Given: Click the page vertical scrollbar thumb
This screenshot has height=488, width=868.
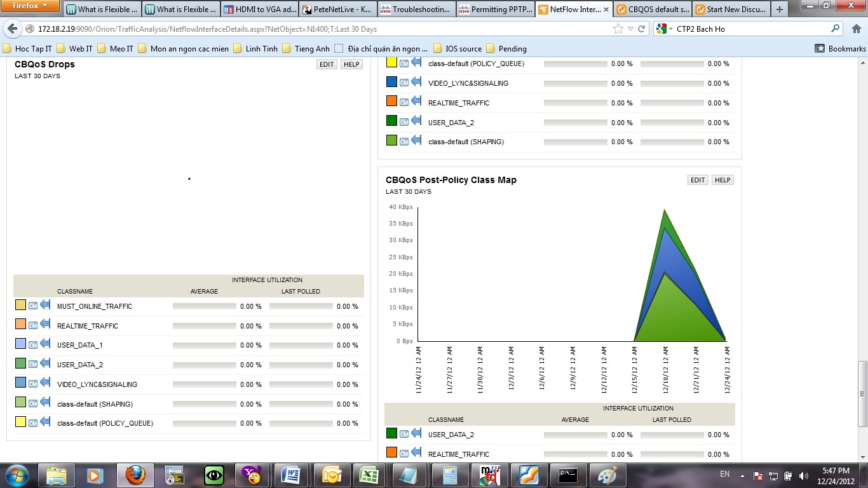Looking at the screenshot, I should 863,394.
